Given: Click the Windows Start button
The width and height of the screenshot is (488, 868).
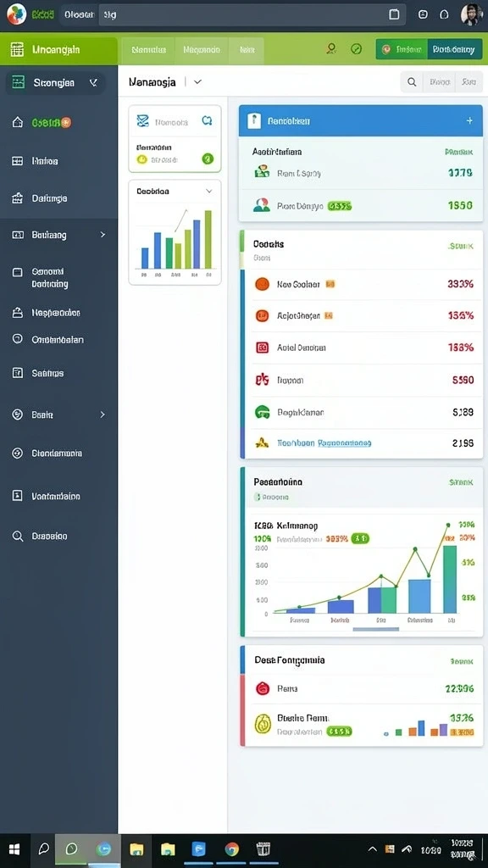Looking at the screenshot, I should coord(14,849).
